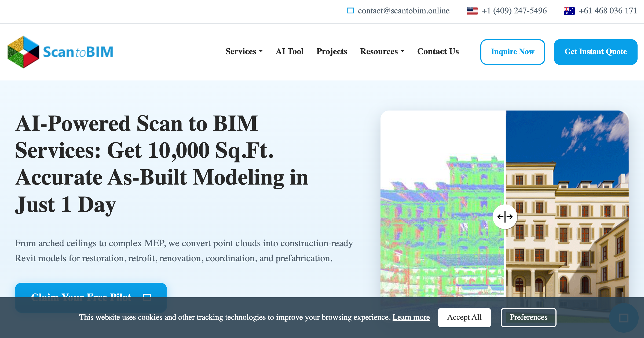Image resolution: width=644 pixels, height=338 pixels.
Task: Click the Inquire Now button
Action: (x=513, y=52)
